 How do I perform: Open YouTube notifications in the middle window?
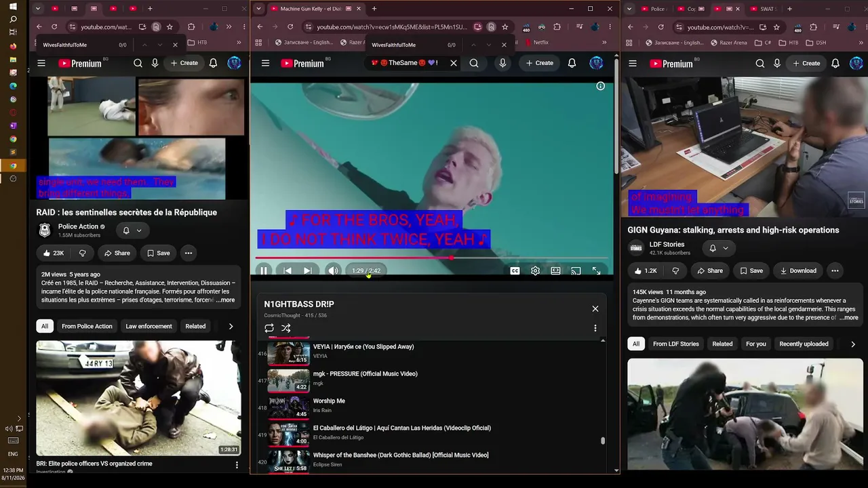click(x=572, y=63)
